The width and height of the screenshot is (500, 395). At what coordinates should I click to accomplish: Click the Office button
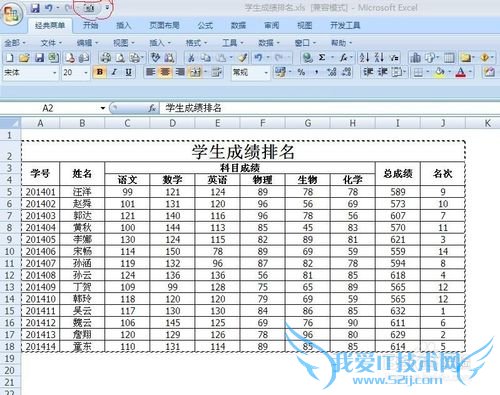coord(11,14)
